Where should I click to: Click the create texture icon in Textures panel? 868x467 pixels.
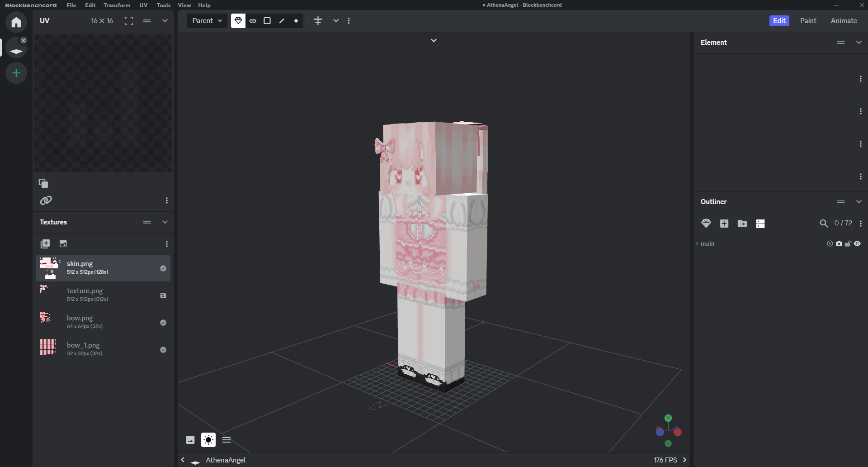click(63, 244)
